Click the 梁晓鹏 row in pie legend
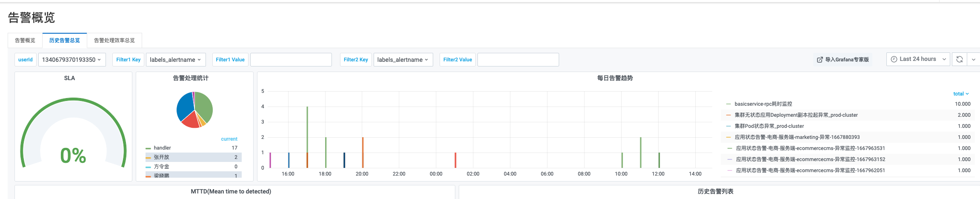Viewport: 980px width, 199px height. click(194, 175)
